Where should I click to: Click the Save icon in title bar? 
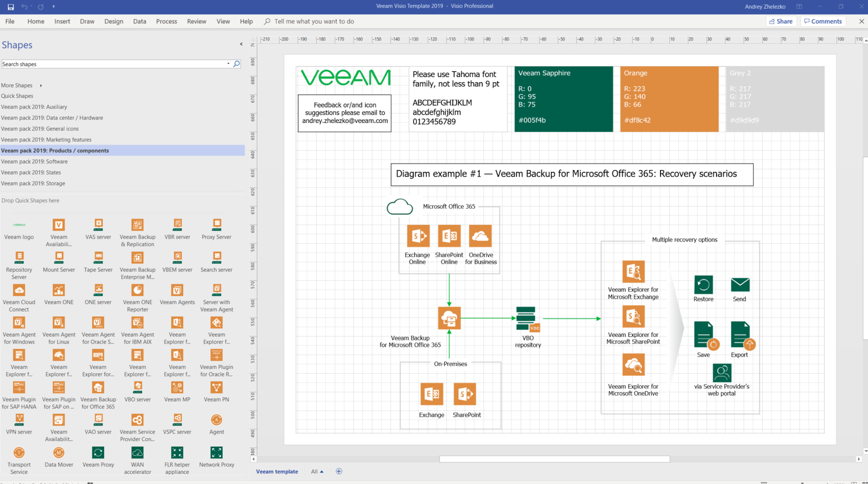point(11,7)
